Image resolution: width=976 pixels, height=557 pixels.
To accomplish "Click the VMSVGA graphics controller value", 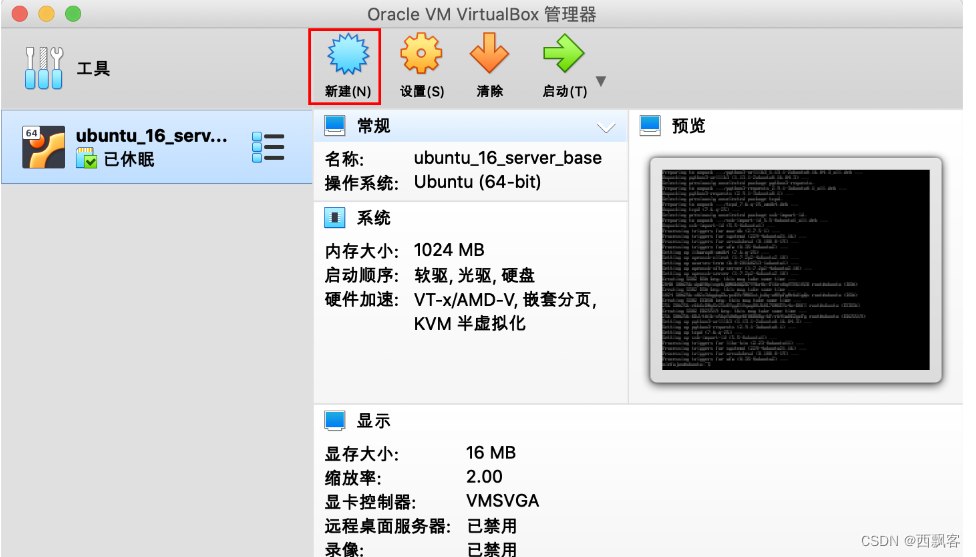I will point(502,501).
